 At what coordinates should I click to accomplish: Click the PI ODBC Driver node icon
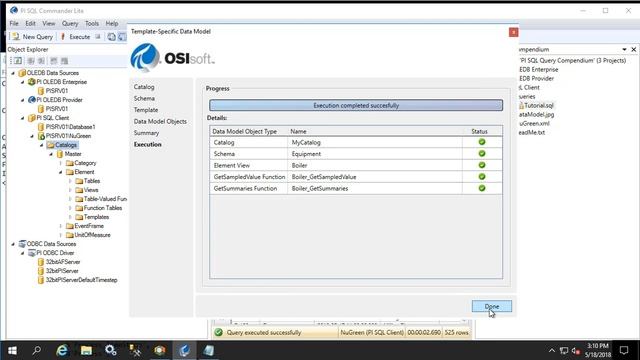(31, 253)
